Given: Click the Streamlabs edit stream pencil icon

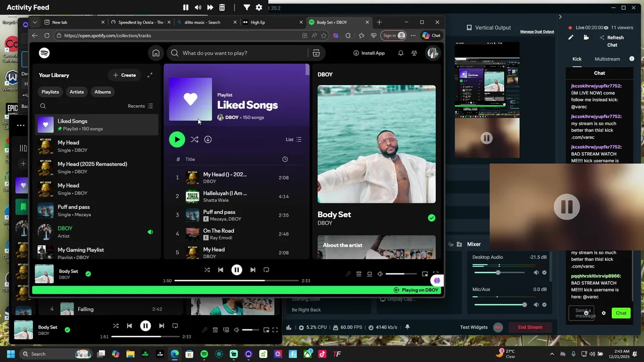Looking at the screenshot, I should 571,37.
